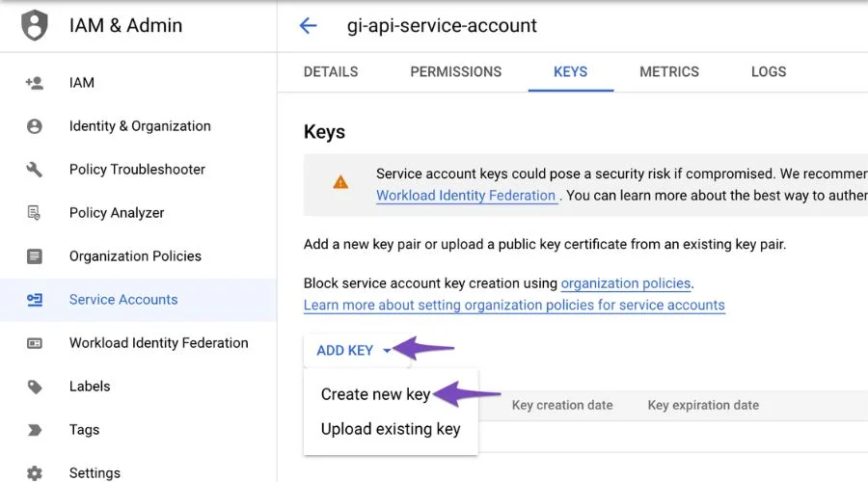
Task: Click the IAM & Admin shield icon
Action: 35,25
